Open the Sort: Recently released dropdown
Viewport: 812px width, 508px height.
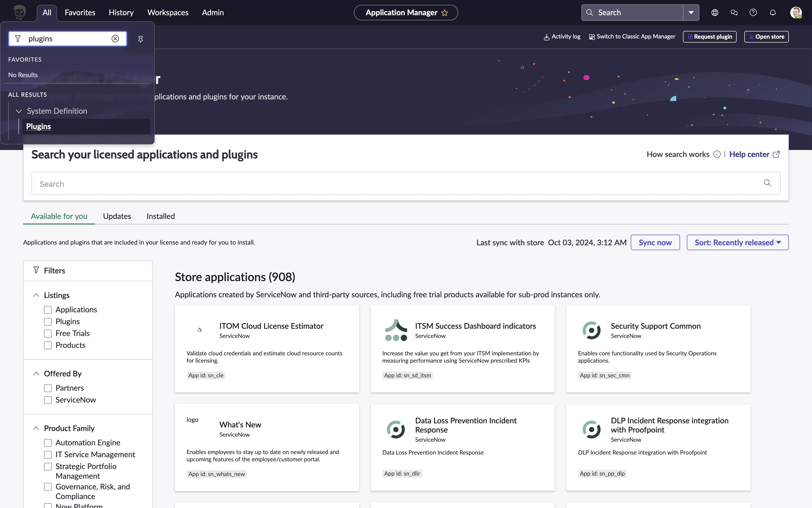tap(738, 242)
